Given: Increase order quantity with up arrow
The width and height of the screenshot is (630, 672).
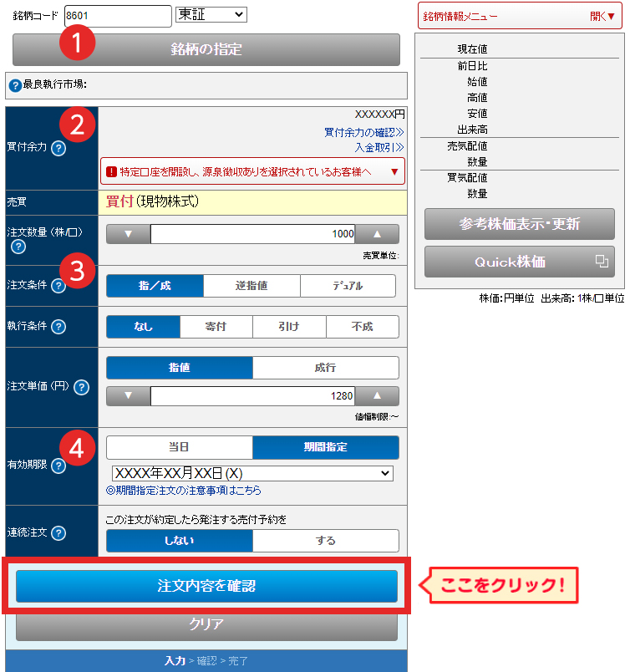Looking at the screenshot, I should [x=377, y=234].
